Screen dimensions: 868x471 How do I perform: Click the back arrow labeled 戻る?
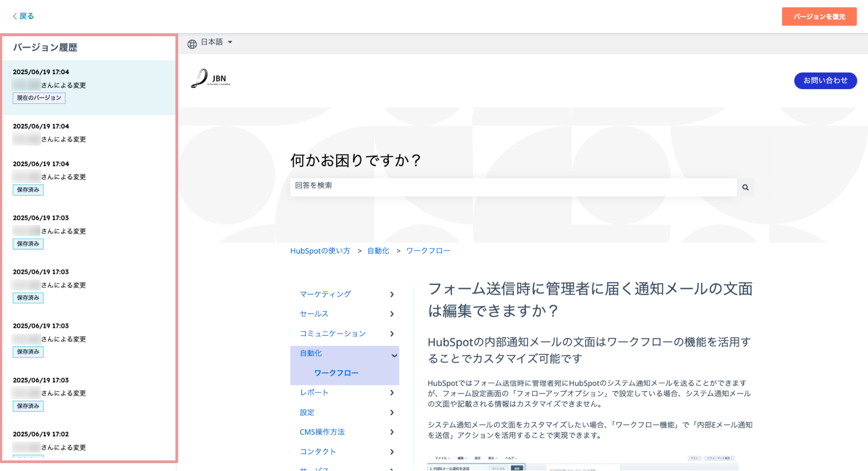[x=23, y=16]
